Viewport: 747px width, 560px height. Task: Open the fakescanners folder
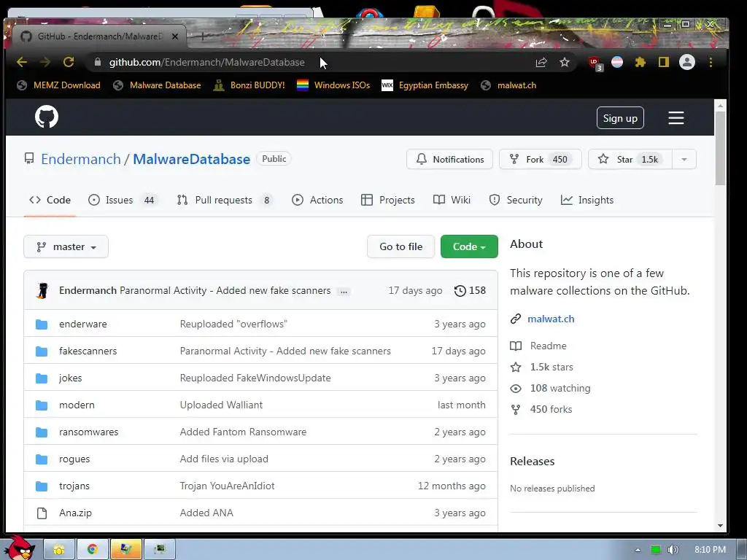pos(88,351)
